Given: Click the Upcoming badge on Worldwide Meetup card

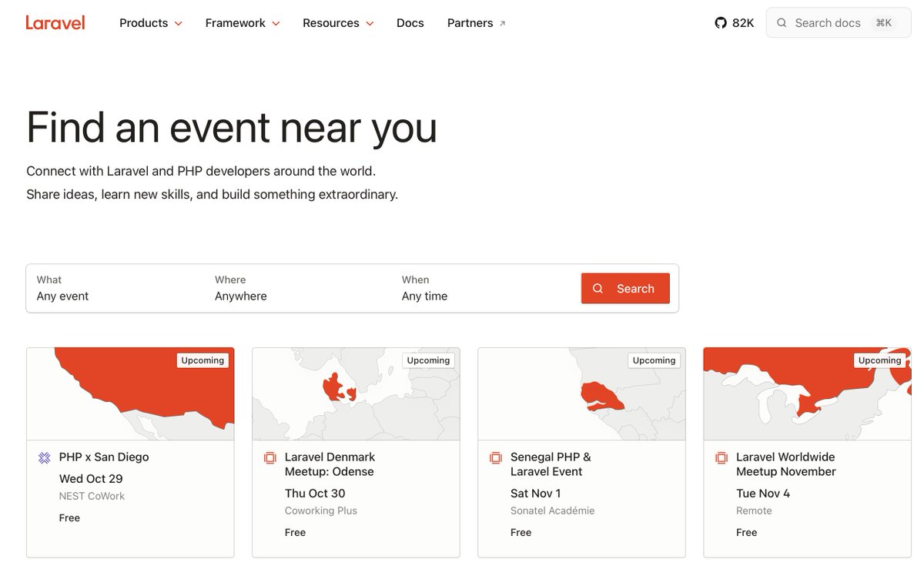Looking at the screenshot, I should (x=879, y=360).
